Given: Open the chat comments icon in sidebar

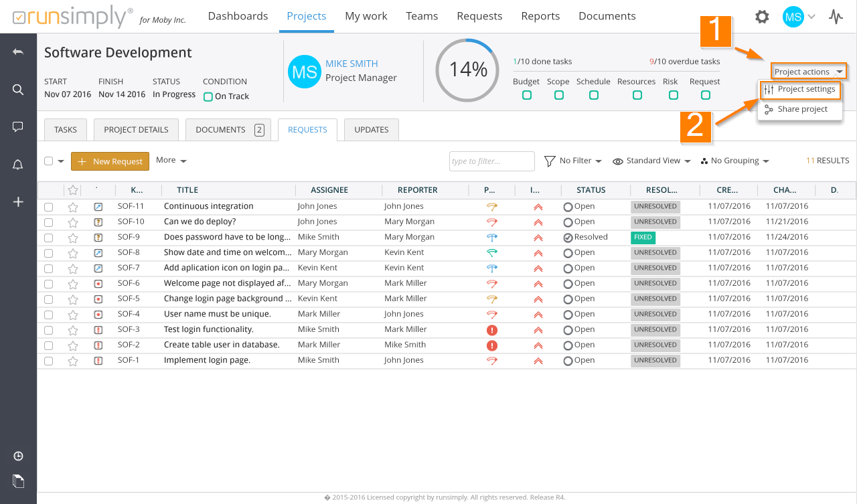Looking at the screenshot, I should click(18, 127).
